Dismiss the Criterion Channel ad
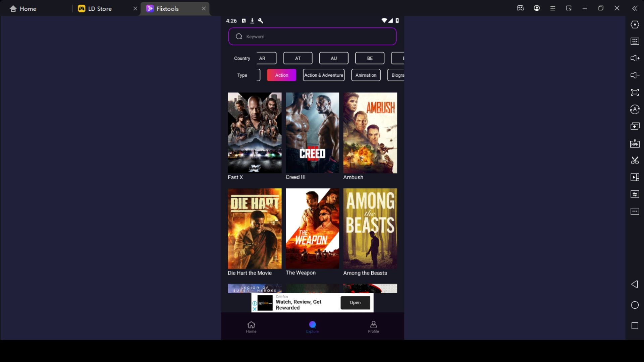 tap(254, 308)
